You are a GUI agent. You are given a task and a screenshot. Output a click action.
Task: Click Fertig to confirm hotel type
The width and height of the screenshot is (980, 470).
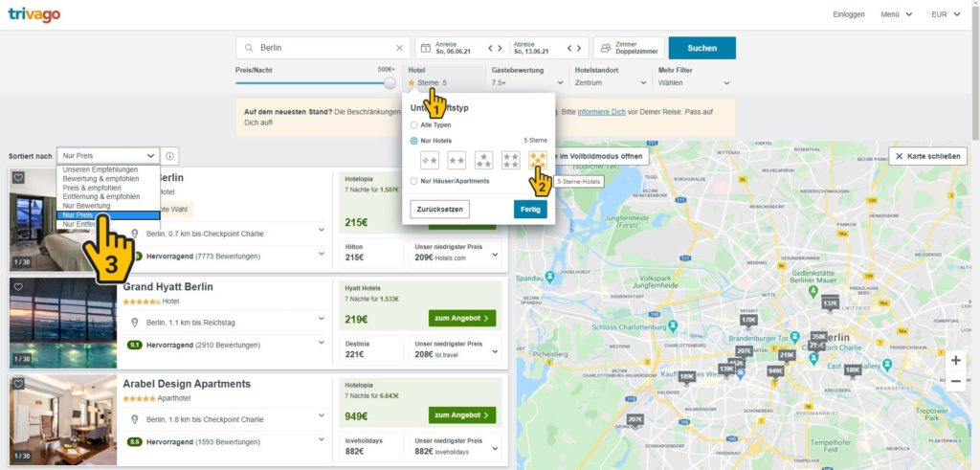530,210
